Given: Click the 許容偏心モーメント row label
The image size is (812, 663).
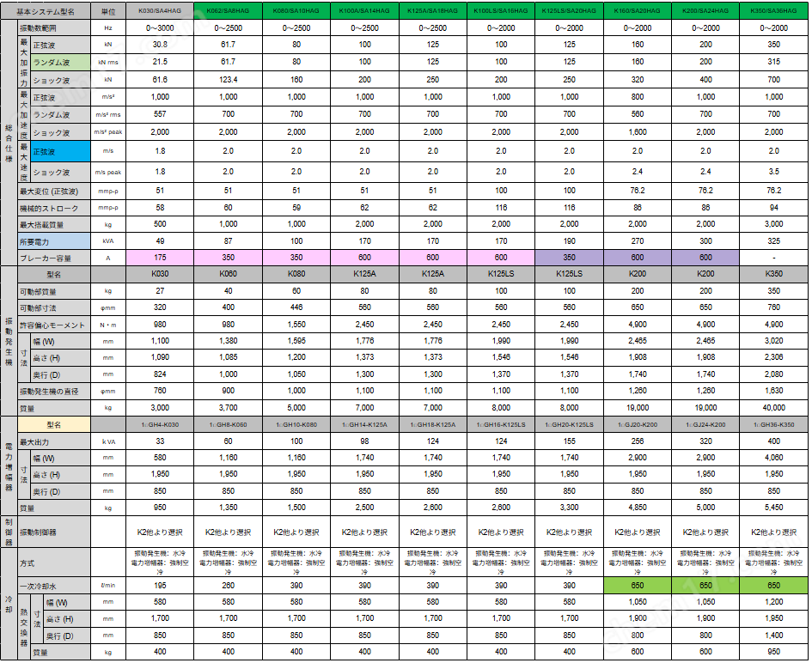Looking at the screenshot, I should click(x=54, y=325).
